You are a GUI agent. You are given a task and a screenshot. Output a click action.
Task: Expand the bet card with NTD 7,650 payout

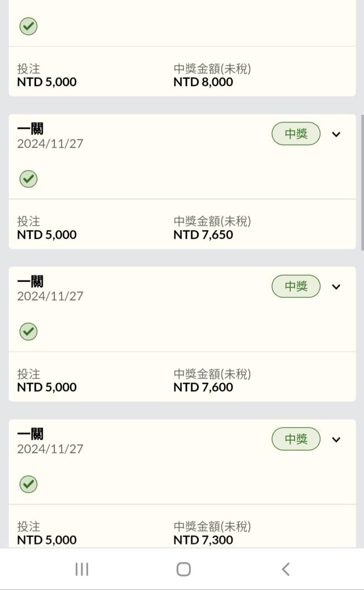pos(336,135)
